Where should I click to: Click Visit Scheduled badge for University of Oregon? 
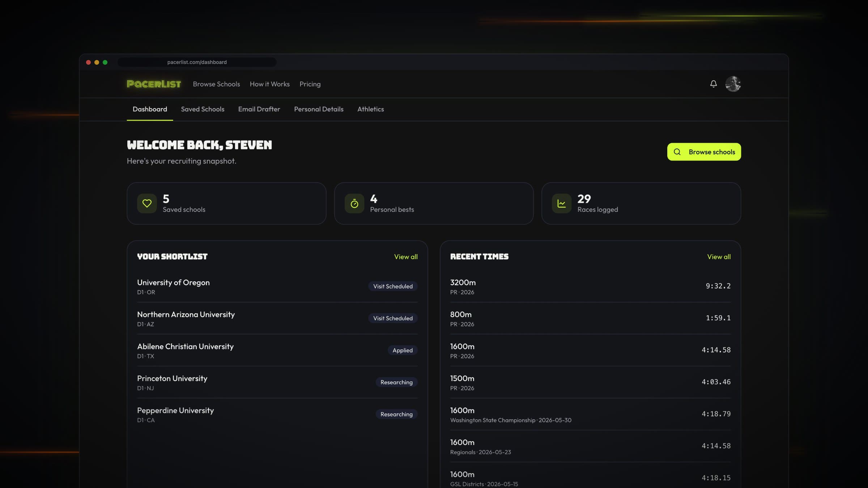tap(393, 286)
